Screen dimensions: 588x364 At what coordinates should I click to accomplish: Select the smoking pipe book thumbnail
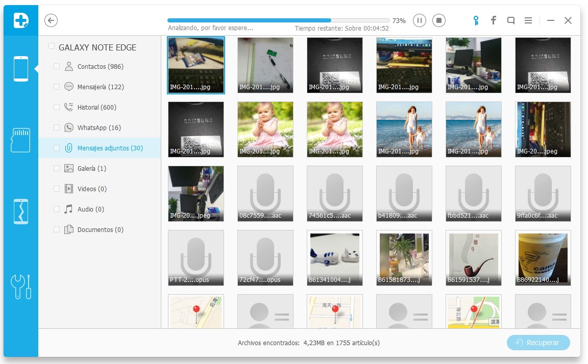(473, 257)
